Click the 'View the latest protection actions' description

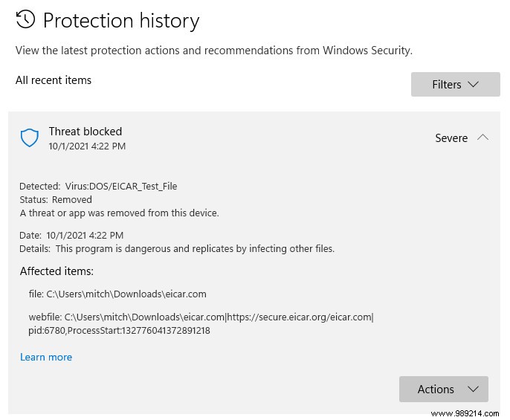[x=213, y=51]
